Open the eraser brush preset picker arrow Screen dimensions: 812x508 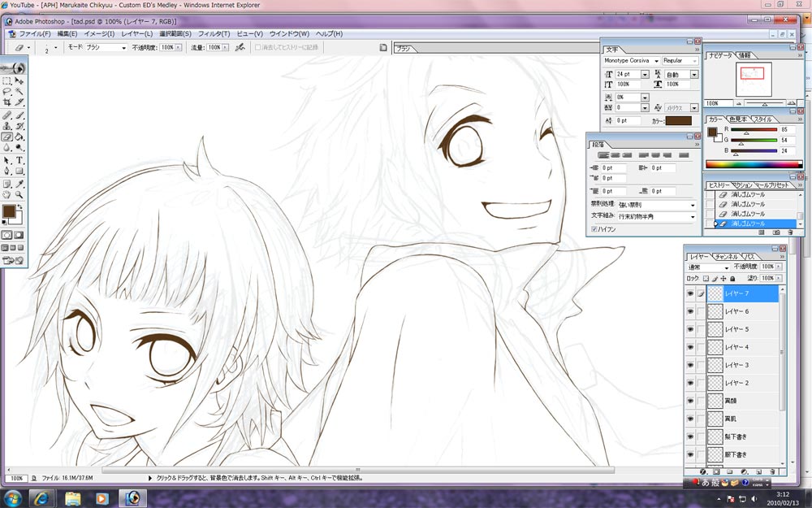point(55,47)
